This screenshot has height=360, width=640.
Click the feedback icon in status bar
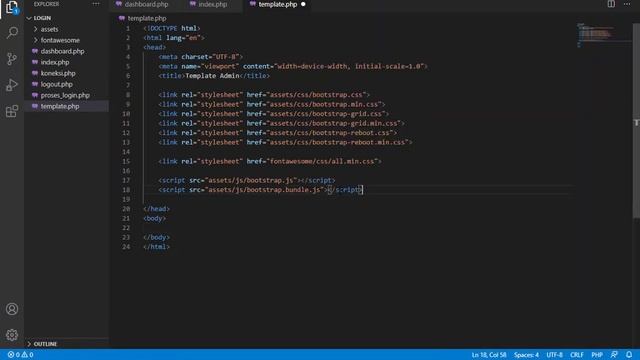(614, 355)
